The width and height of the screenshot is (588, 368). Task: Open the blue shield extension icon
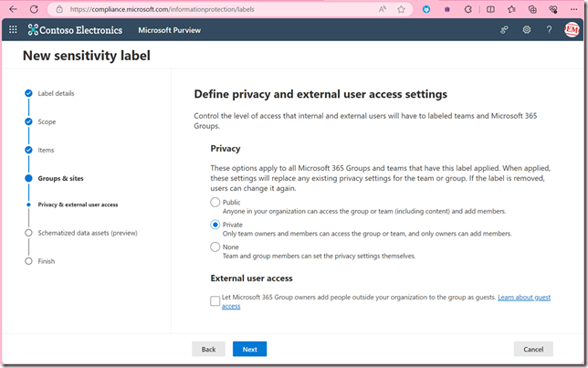tap(426, 9)
